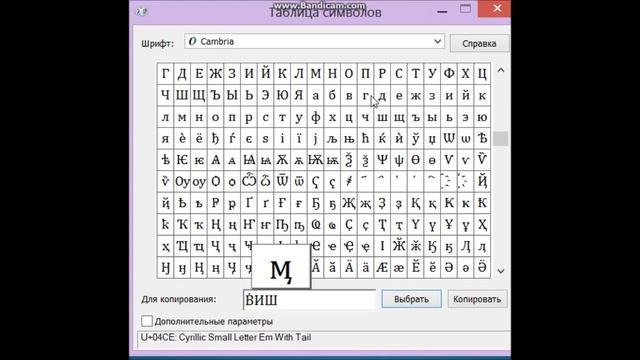
Task: Select the lowercase њ character cell
Action: coord(349,139)
